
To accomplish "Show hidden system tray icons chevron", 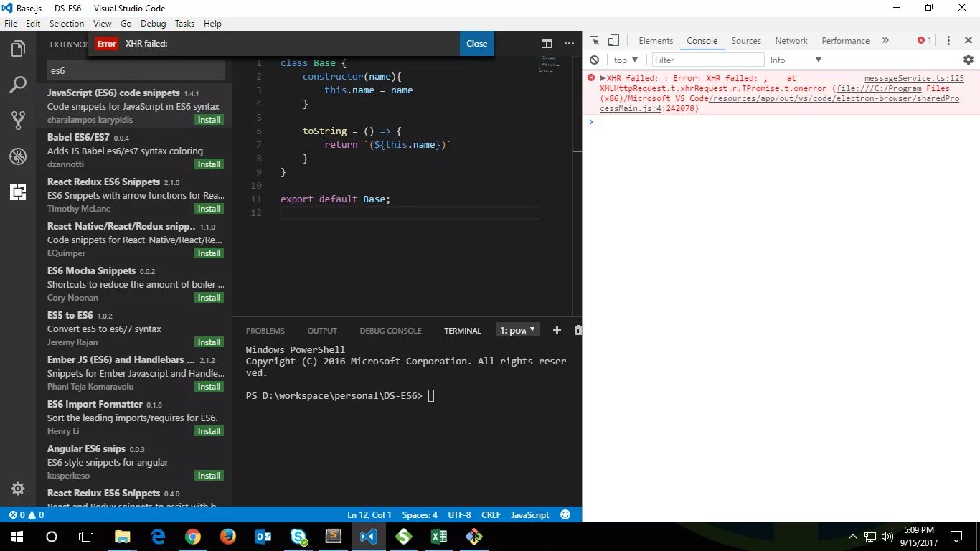I will pyautogui.click(x=853, y=537).
